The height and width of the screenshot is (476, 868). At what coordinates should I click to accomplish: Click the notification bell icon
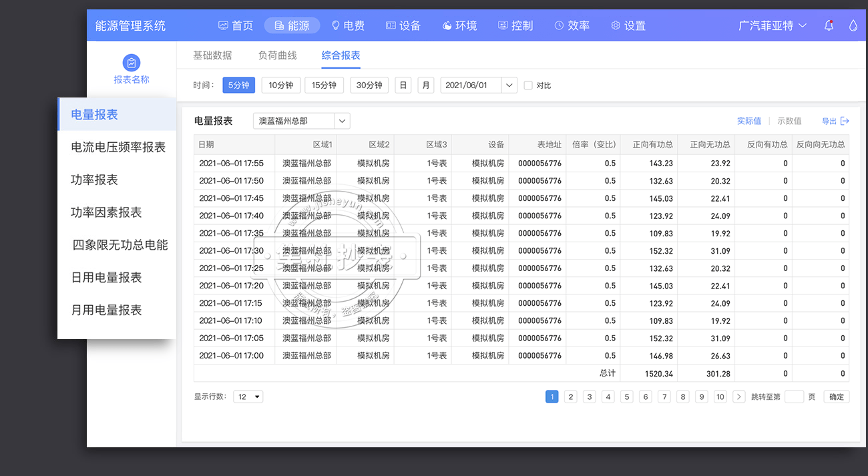[x=829, y=25]
